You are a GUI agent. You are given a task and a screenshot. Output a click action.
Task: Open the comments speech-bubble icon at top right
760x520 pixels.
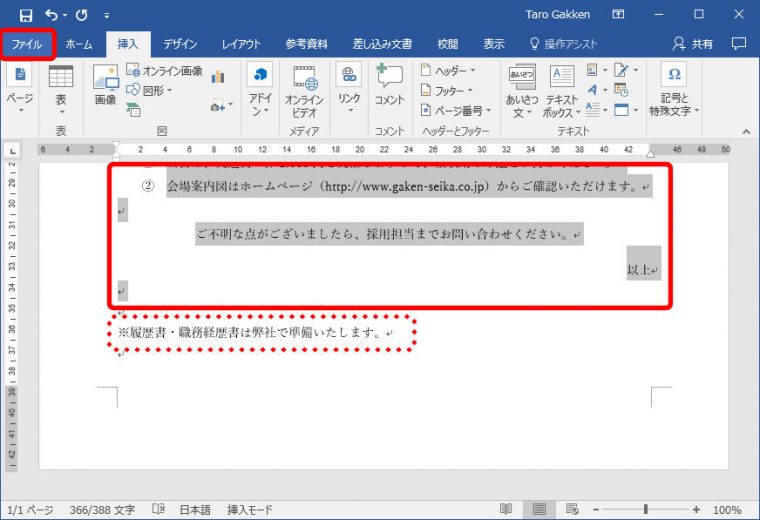point(739,44)
